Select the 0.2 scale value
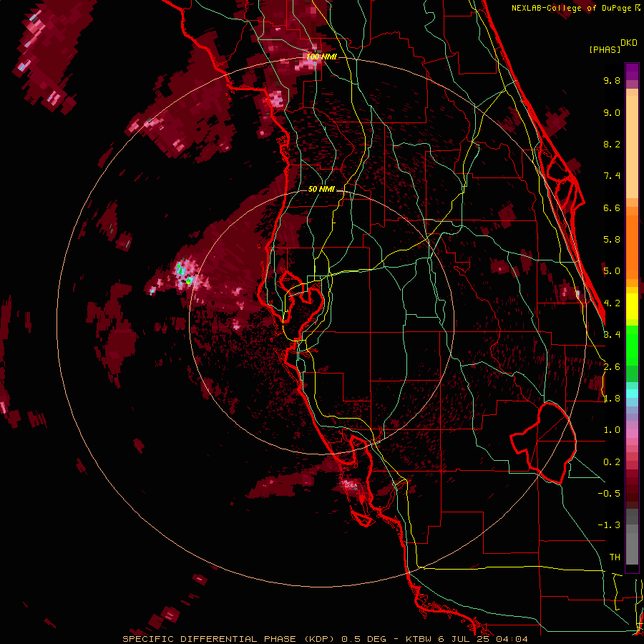The image size is (644, 644). point(612,462)
